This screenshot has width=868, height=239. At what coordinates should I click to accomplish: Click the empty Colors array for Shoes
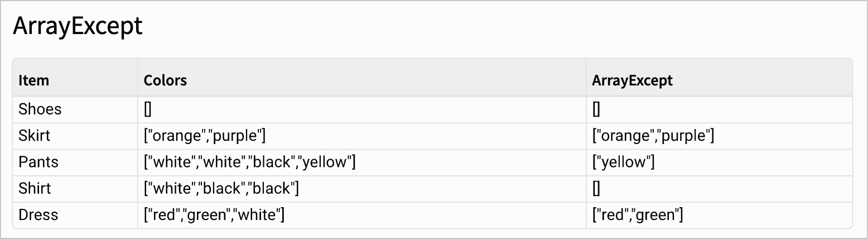pos(147,109)
